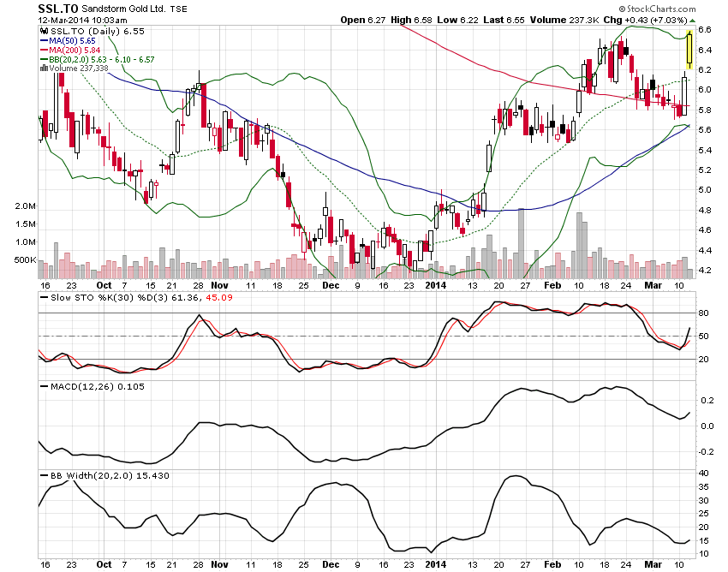This screenshot has height=572, width=728.
Task: Click the volume bars icon in the legend
Action: pos(44,69)
